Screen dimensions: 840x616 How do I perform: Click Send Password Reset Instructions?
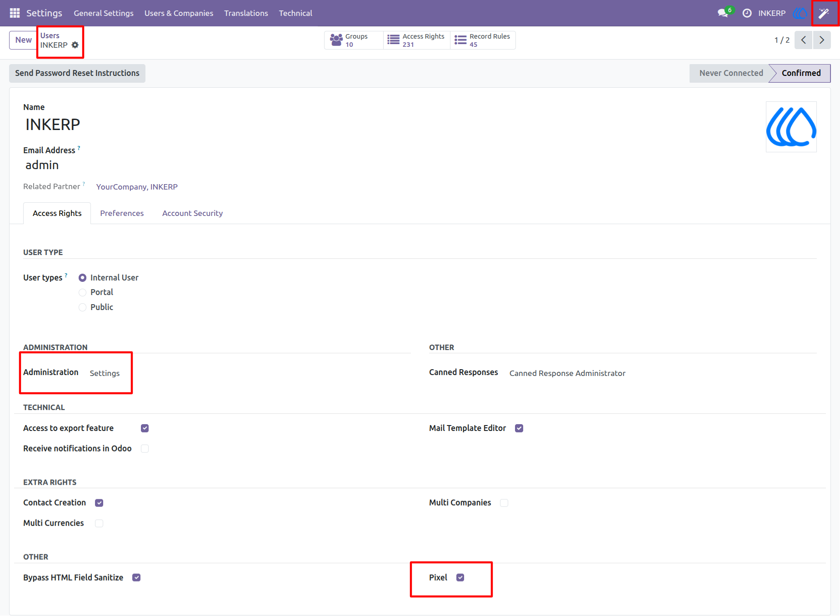click(77, 73)
